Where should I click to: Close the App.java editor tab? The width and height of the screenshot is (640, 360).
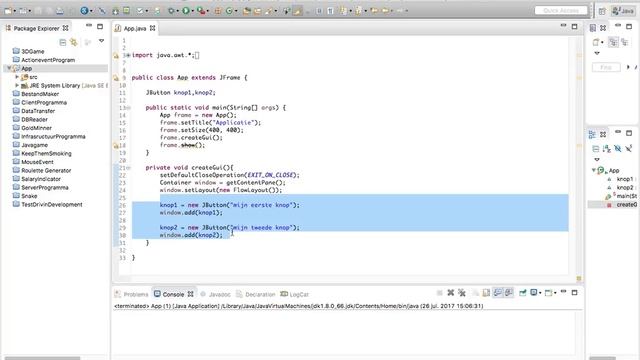point(153,28)
